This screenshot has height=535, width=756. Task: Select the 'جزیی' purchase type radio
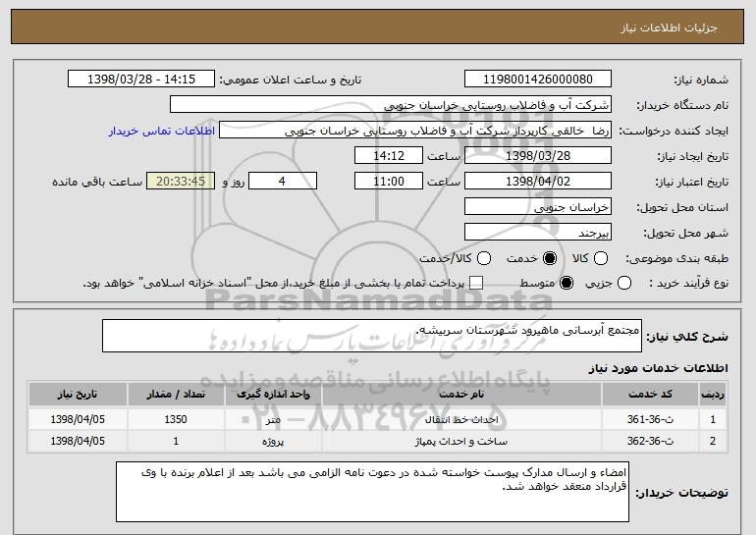click(623, 283)
